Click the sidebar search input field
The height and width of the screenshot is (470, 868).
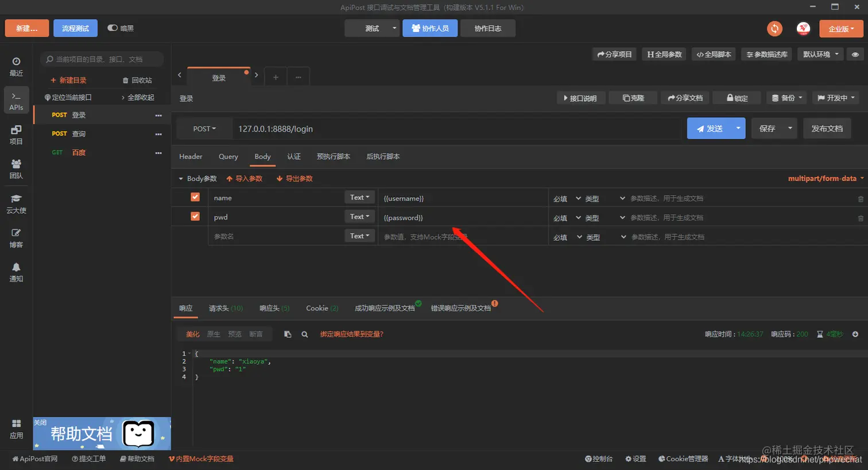pyautogui.click(x=102, y=59)
